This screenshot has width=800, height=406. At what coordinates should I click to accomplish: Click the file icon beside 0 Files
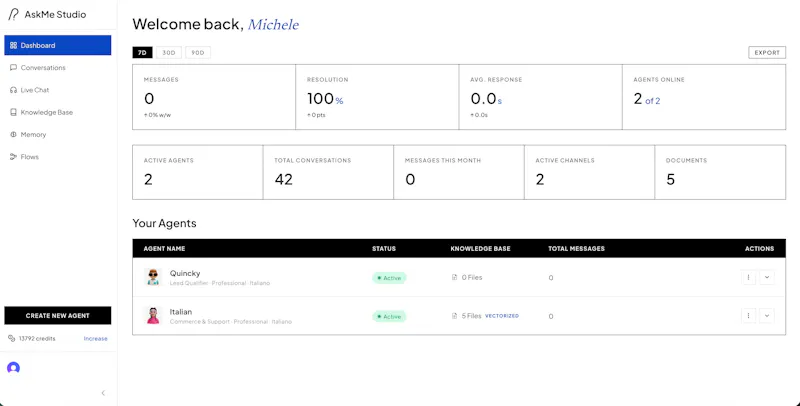pos(455,277)
